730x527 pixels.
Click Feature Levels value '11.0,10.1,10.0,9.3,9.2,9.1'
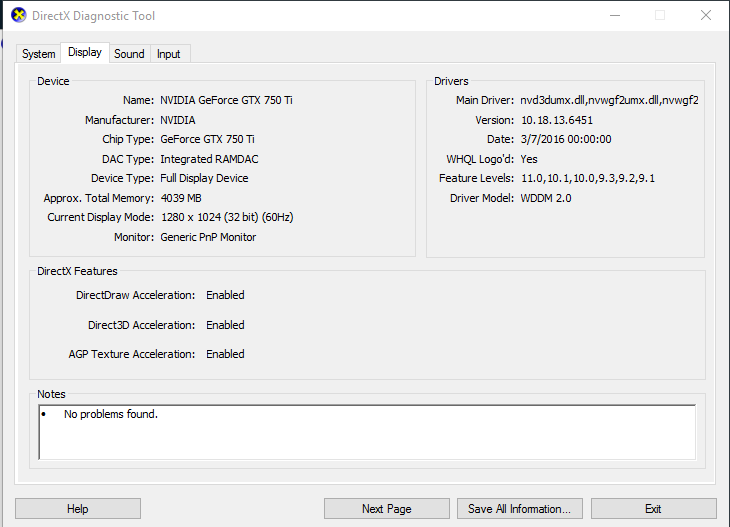[588, 178]
